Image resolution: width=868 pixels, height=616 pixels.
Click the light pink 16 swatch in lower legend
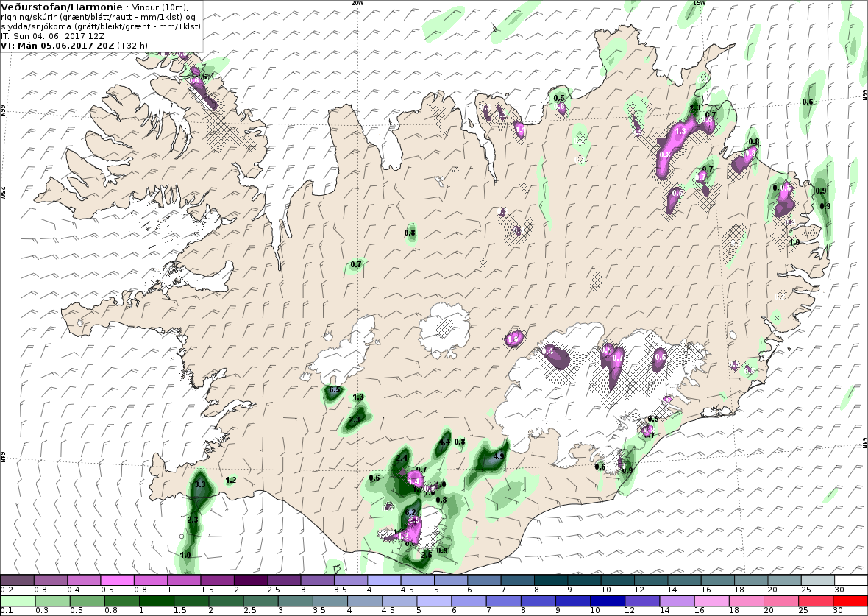[x=712, y=601]
